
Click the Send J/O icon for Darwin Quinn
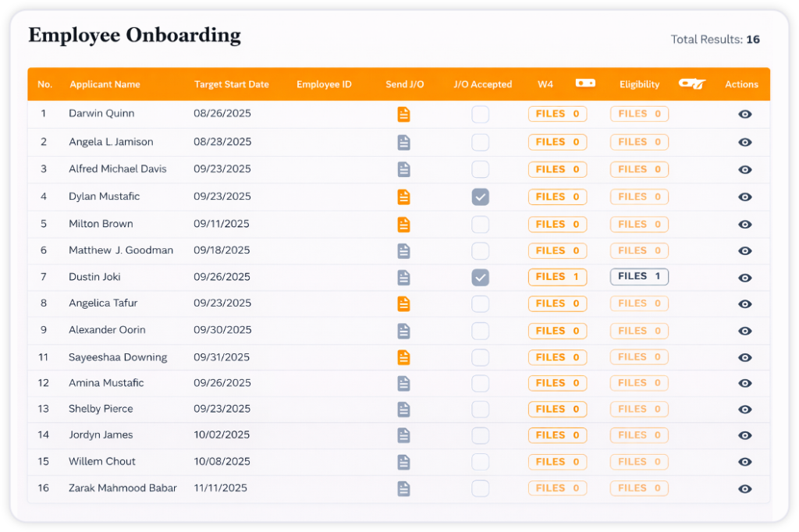tap(403, 113)
